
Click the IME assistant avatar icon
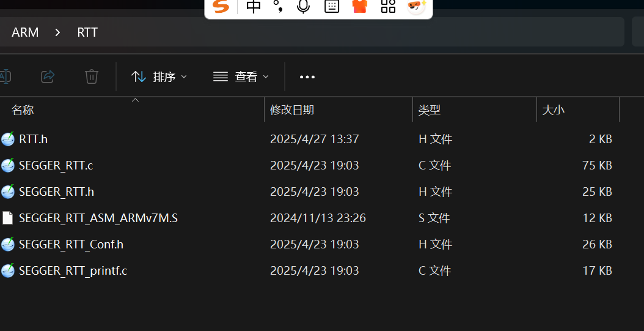(417, 7)
